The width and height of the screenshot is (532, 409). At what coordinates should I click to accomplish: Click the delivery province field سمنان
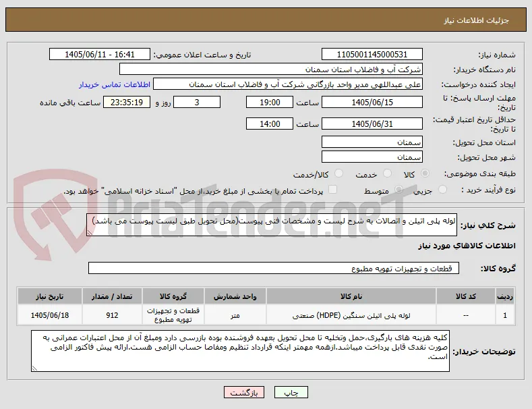tap(372, 142)
